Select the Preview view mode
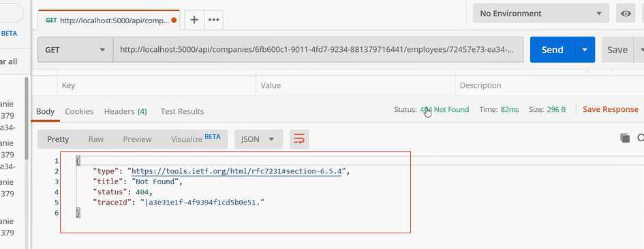This screenshot has height=249, width=644. (137, 139)
